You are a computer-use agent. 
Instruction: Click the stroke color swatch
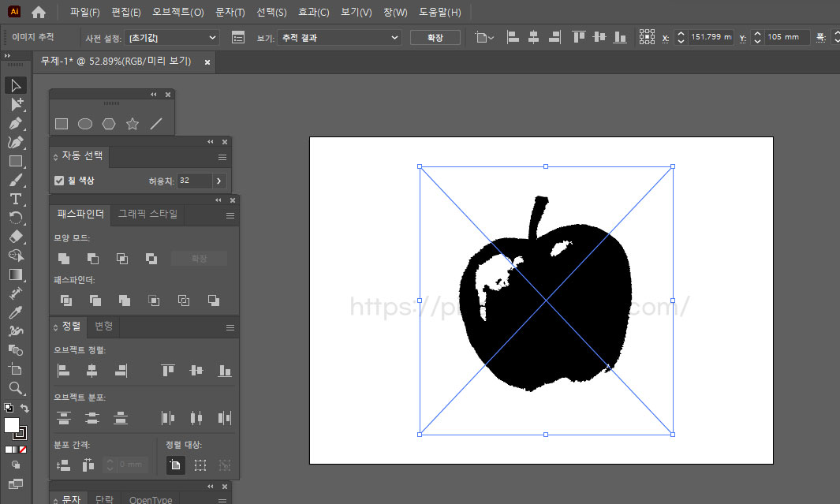(21, 433)
